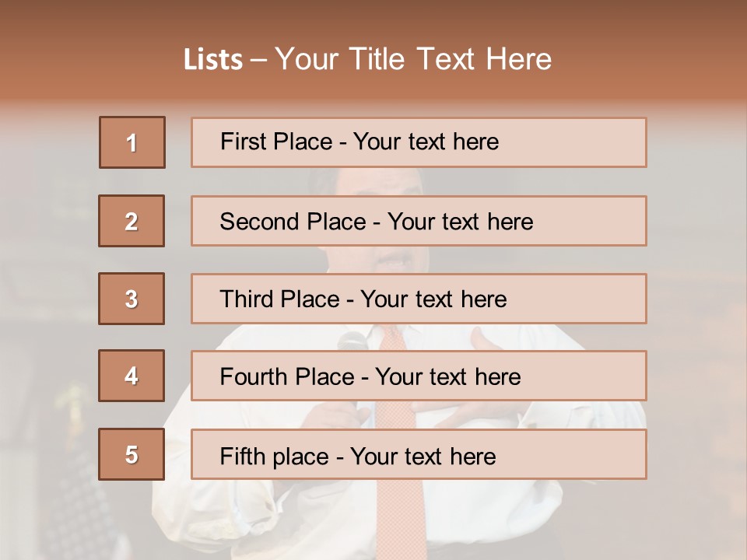
Task: Click the lower orange tie below the list
Action: coord(401,517)
